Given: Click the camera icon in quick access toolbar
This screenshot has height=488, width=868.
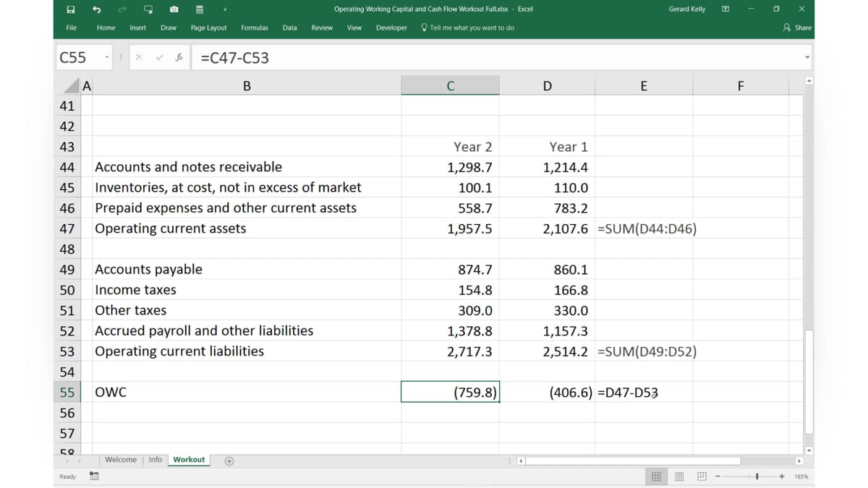Looking at the screenshot, I should [174, 9].
